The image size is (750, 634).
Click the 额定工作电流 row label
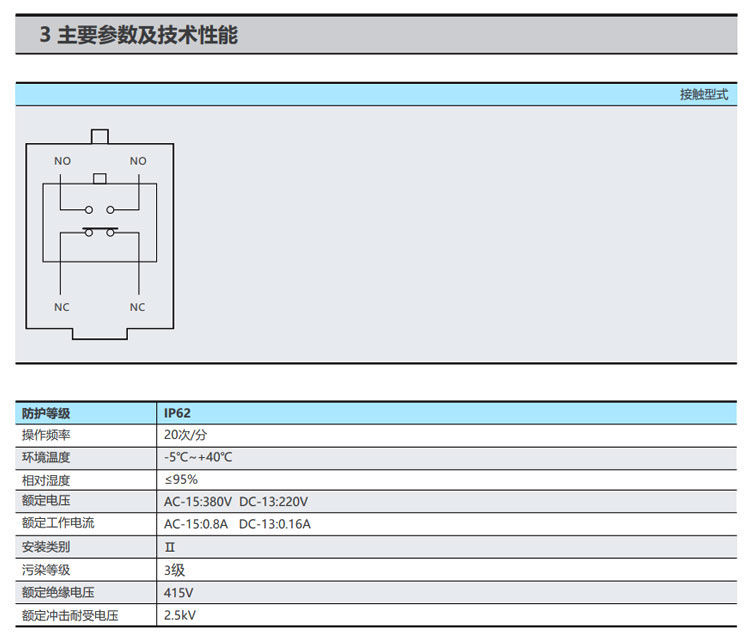coord(58,523)
